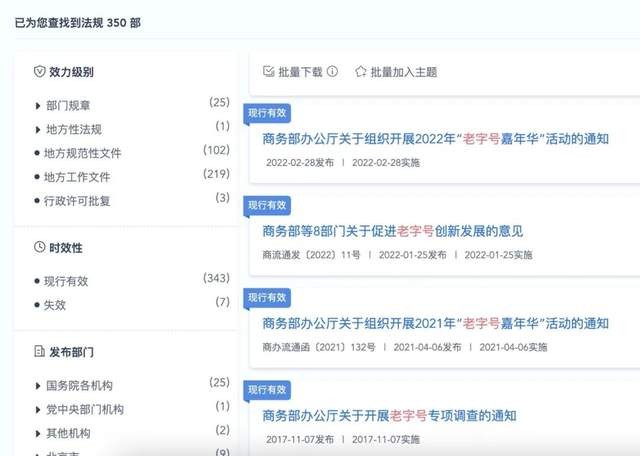Click the 已为您查找到法规 350 部 summary
The width and height of the screenshot is (640, 456).
[x=78, y=22]
